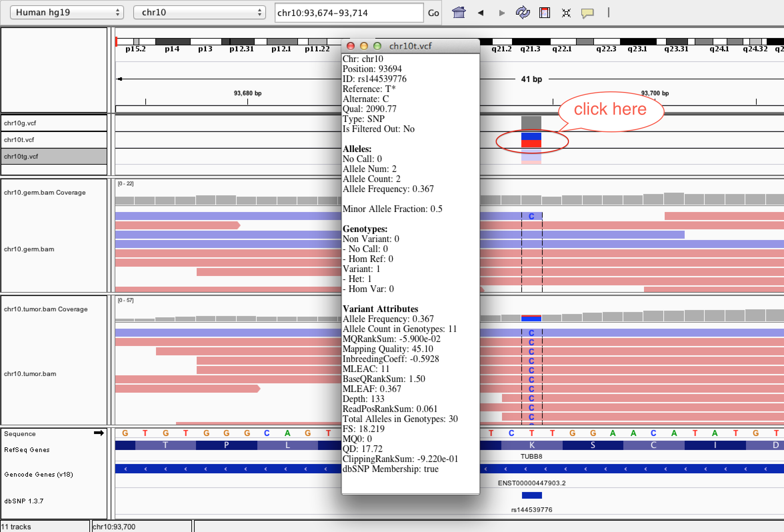Click the C base in germline read
The height and width of the screenshot is (532, 784).
(x=531, y=216)
